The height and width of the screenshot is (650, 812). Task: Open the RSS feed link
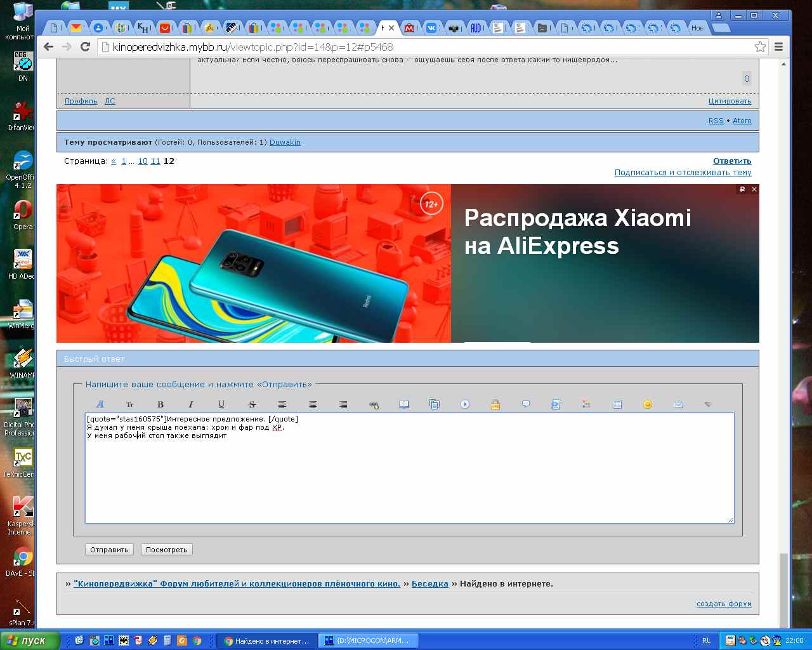click(716, 121)
